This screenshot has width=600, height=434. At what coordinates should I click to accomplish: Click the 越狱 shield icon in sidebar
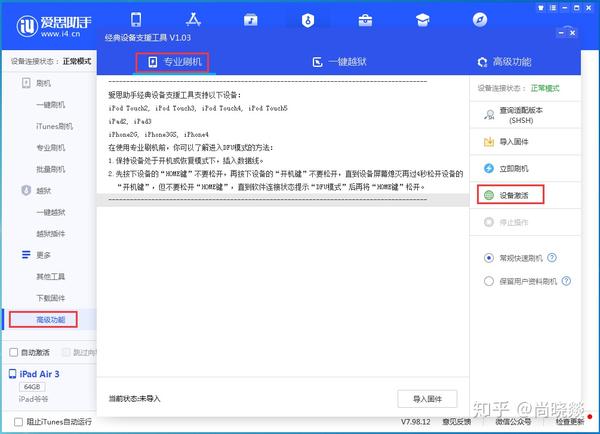point(26,190)
